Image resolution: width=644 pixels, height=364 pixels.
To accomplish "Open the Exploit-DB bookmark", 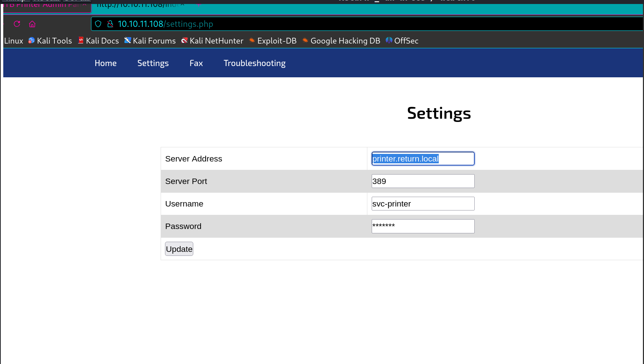I will (x=273, y=41).
